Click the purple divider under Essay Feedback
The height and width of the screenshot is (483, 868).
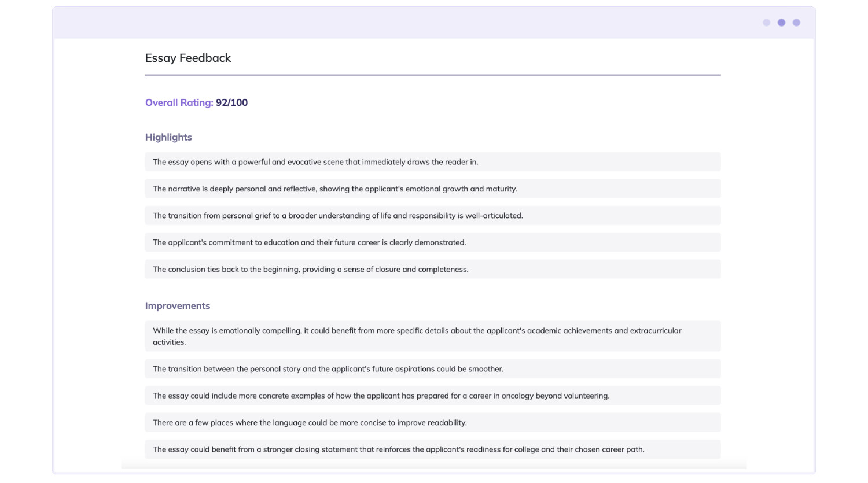click(433, 75)
